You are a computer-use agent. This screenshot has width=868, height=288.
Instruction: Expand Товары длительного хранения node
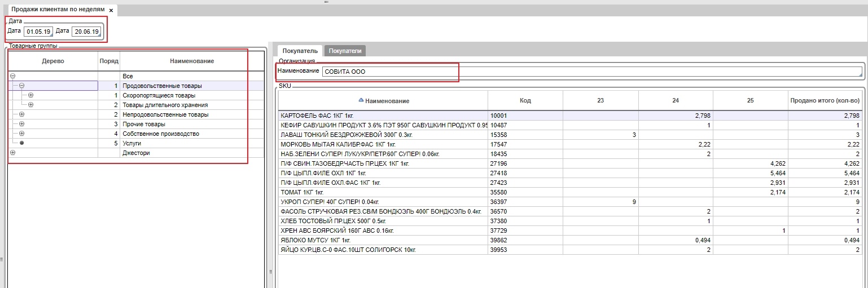coord(31,105)
